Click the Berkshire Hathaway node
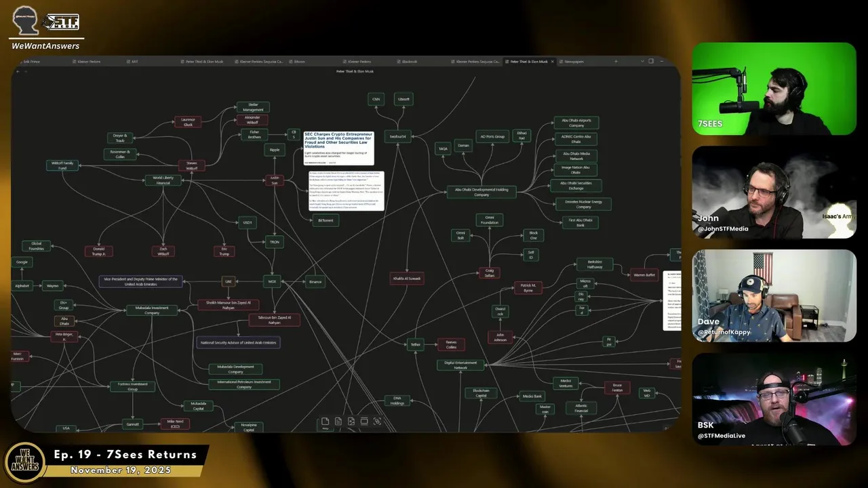868x488 pixels. pyautogui.click(x=595, y=265)
